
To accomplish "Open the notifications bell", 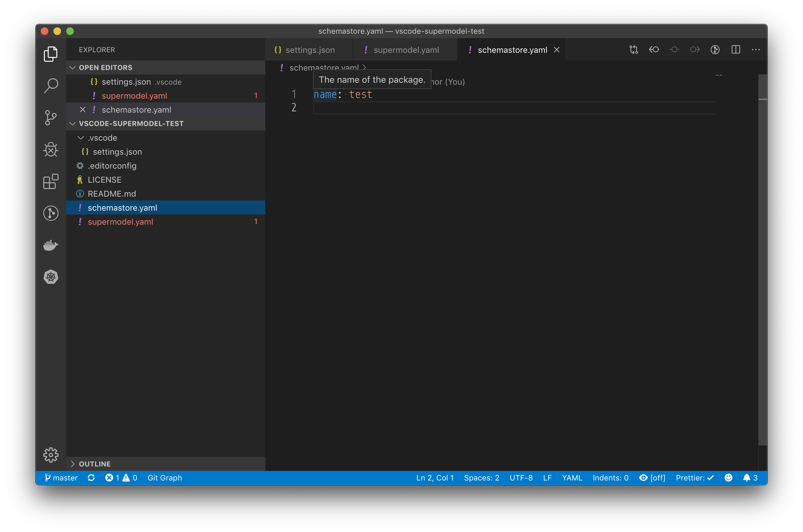I will pyautogui.click(x=750, y=478).
